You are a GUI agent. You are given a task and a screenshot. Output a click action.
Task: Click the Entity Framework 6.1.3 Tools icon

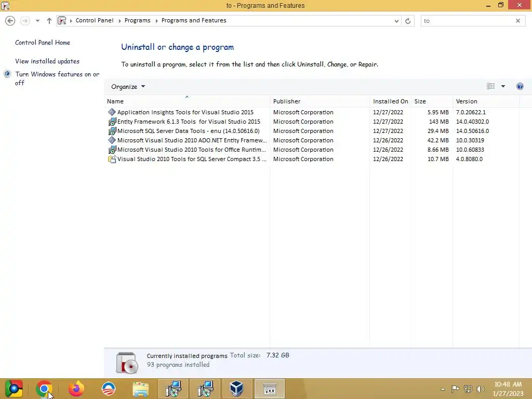112,122
